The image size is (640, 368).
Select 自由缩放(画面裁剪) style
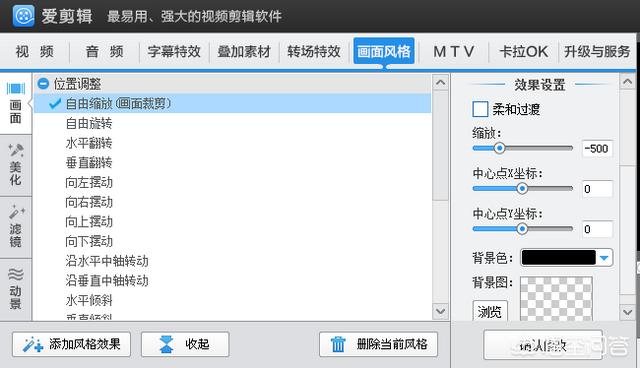[232, 104]
